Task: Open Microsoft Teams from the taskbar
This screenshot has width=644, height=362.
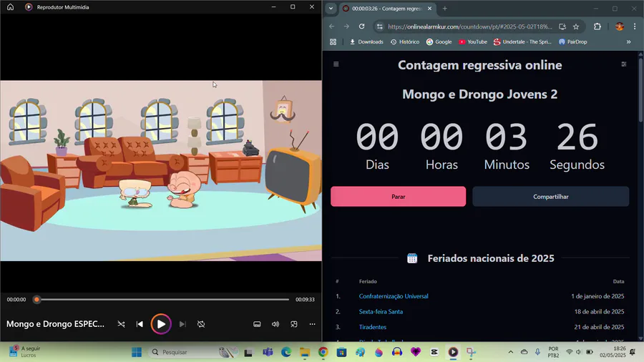Action: point(268,352)
